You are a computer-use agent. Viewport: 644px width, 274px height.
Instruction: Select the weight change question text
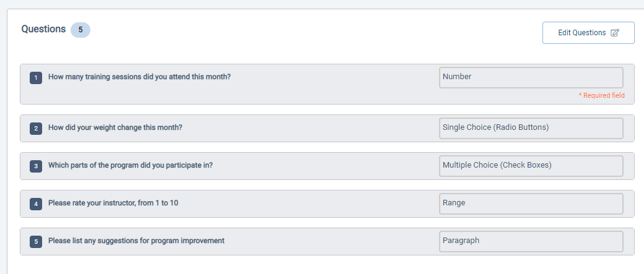pyautogui.click(x=115, y=128)
